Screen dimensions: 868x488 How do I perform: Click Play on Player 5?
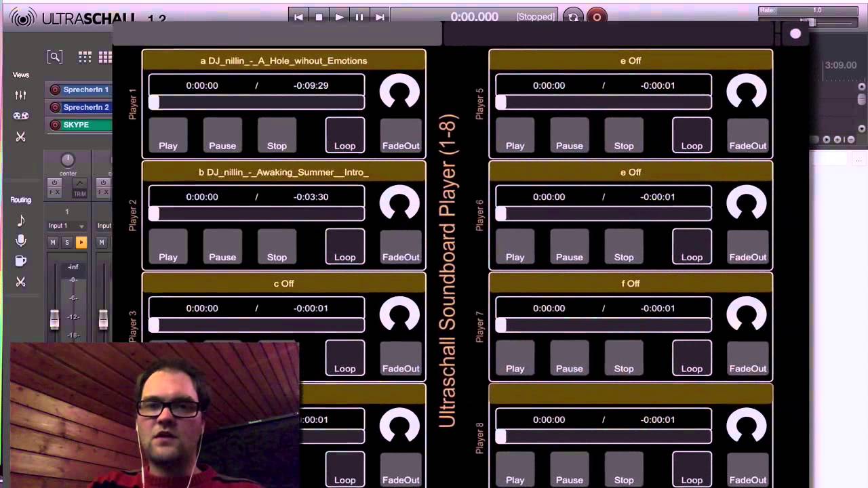tap(515, 135)
